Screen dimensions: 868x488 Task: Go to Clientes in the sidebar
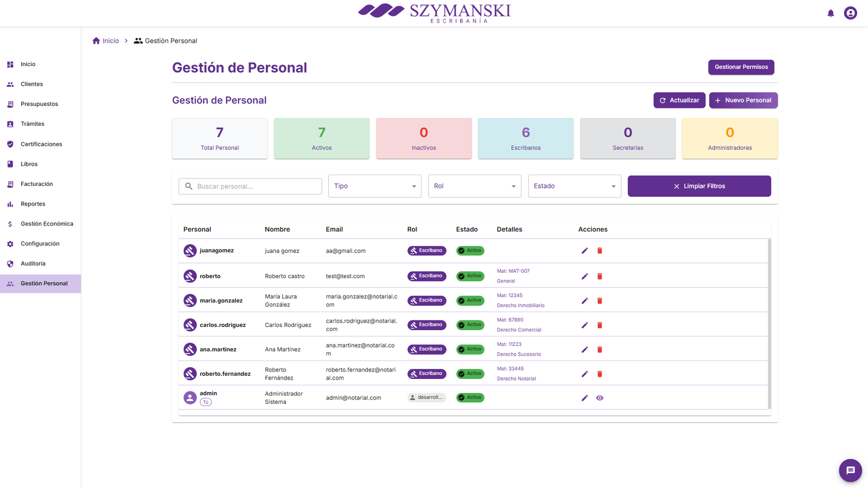(31, 84)
